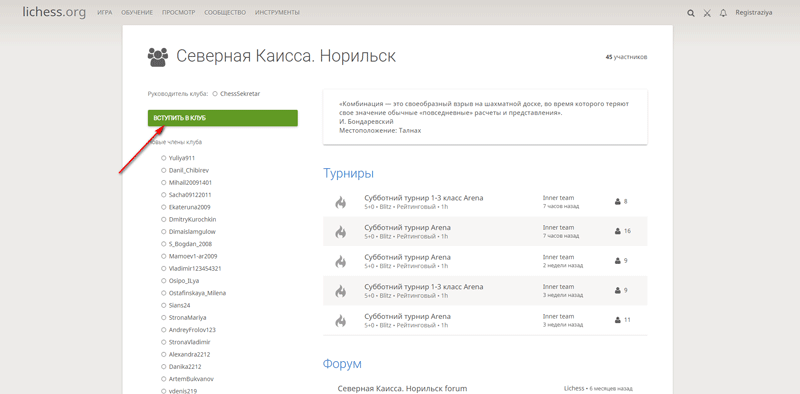
Task: Open member DmitryKurochkin profile
Action: tap(192, 219)
